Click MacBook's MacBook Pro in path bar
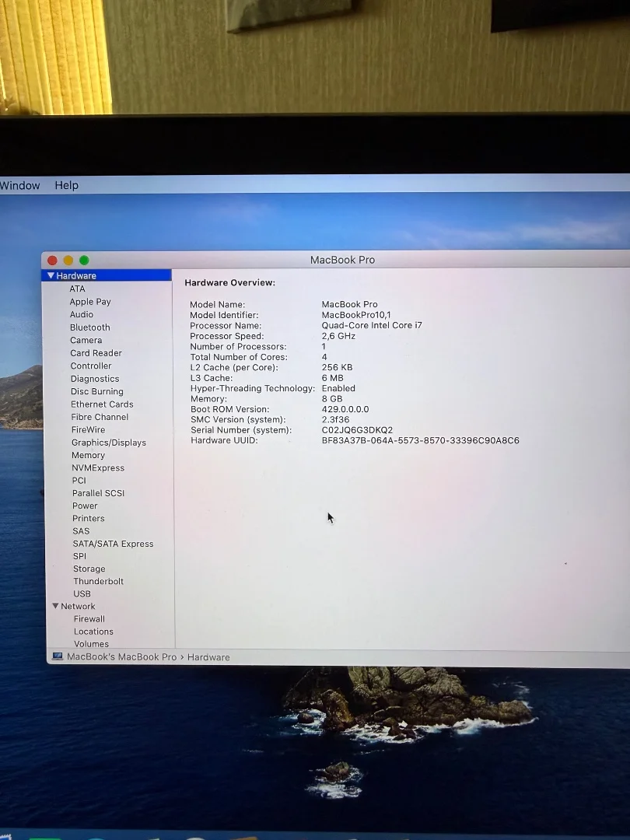 coord(121,656)
